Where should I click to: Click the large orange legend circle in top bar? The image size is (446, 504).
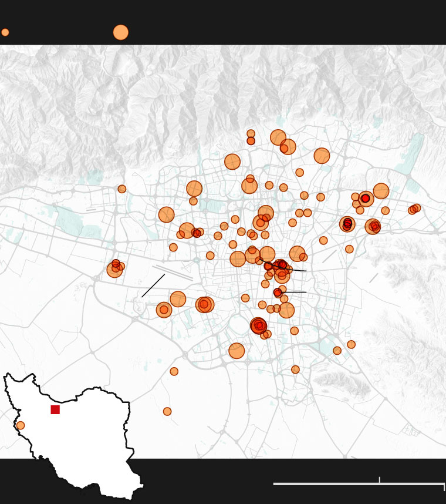point(121,32)
